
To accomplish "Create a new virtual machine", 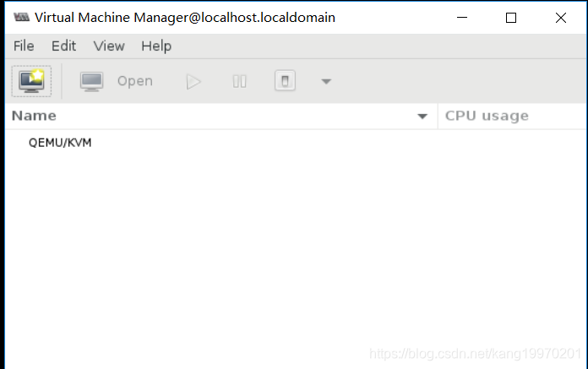I will coord(31,81).
